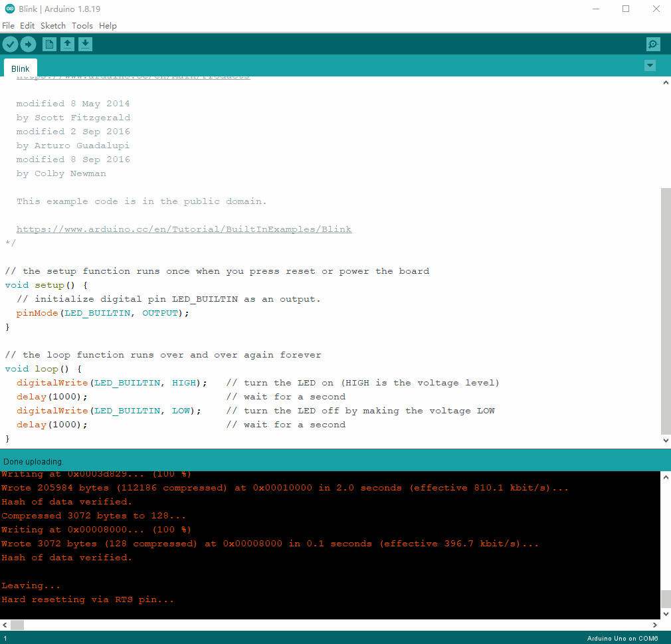The height and width of the screenshot is (644, 671).
Task: Save sketch with the down-arrow icon
Action: coord(85,44)
